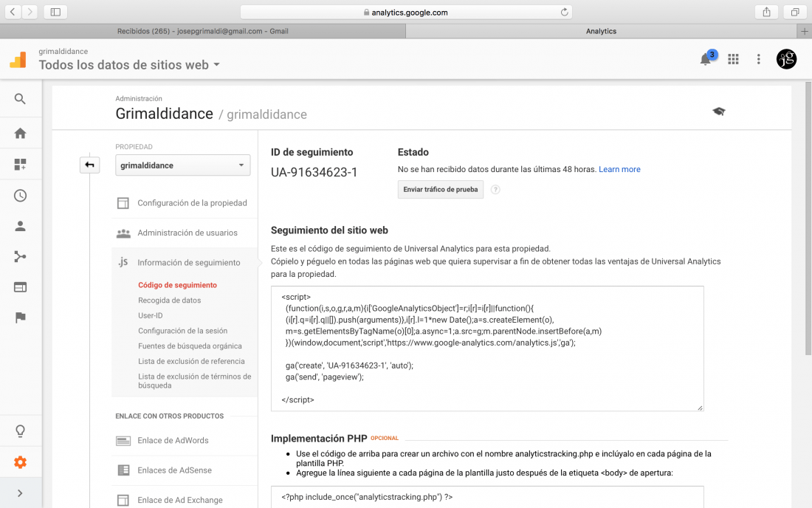Open a new tab with plus

click(x=804, y=31)
